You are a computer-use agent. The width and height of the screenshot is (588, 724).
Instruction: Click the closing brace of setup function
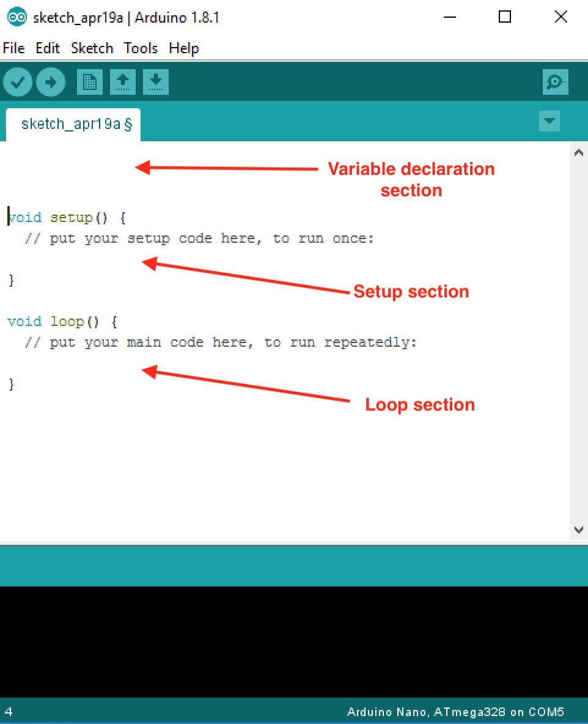point(12,280)
